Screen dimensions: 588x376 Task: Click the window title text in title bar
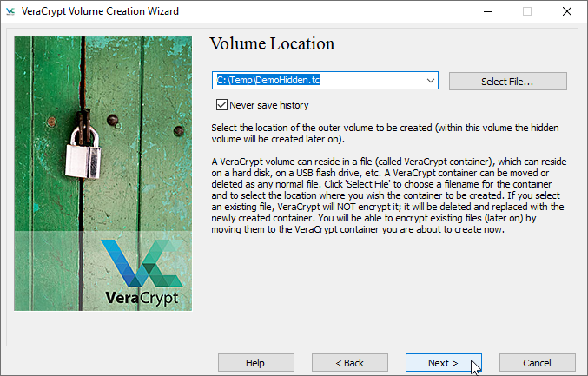tap(103, 11)
